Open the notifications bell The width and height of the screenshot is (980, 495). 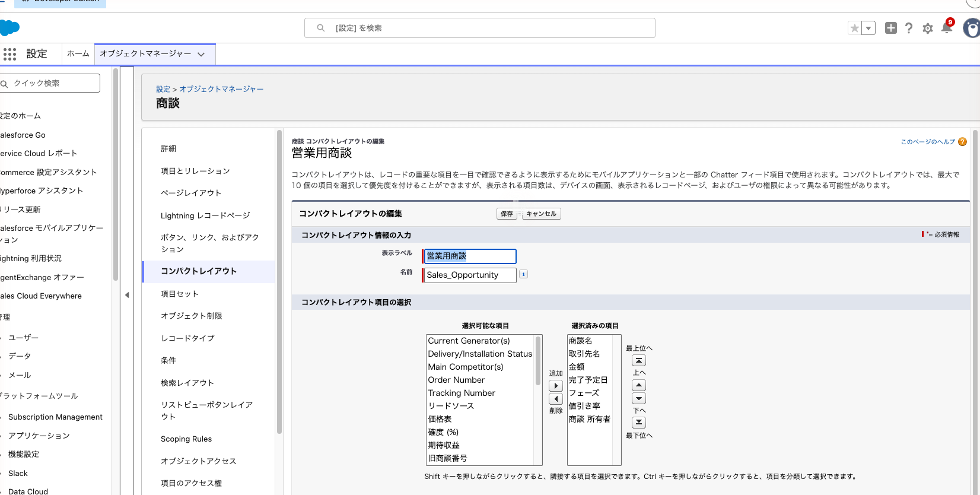point(947,27)
